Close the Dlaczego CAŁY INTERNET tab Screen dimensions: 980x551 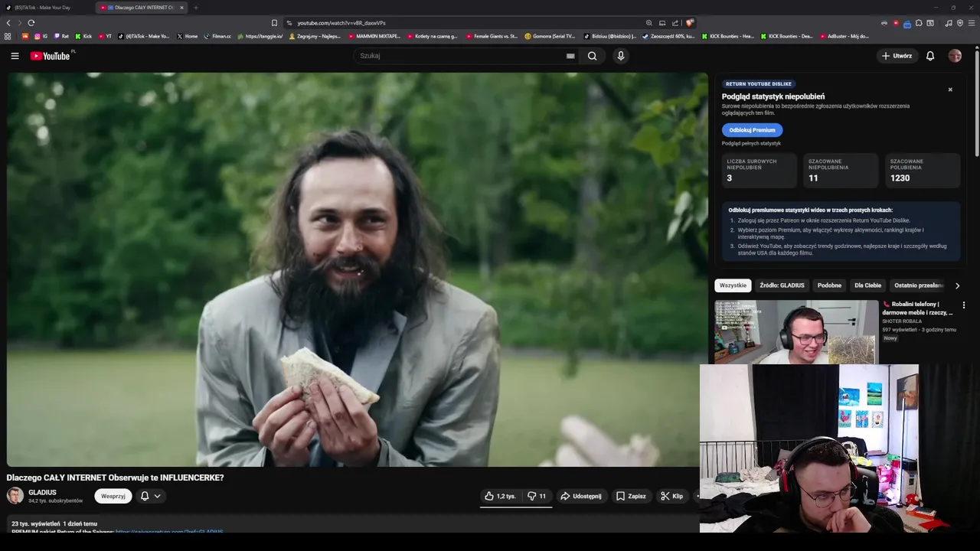point(181,8)
